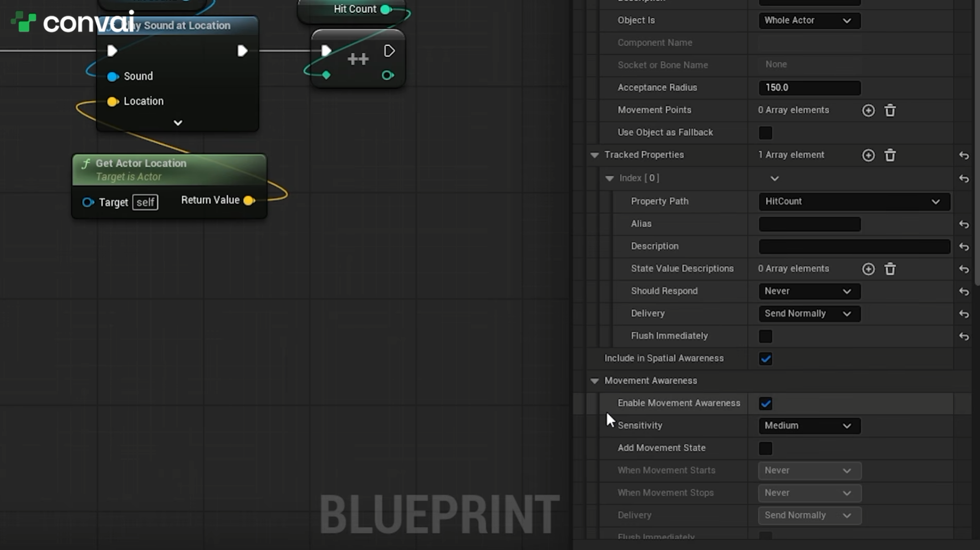Viewport: 980px width, 550px height.
Task: Click the Alias text field
Action: 809,224
